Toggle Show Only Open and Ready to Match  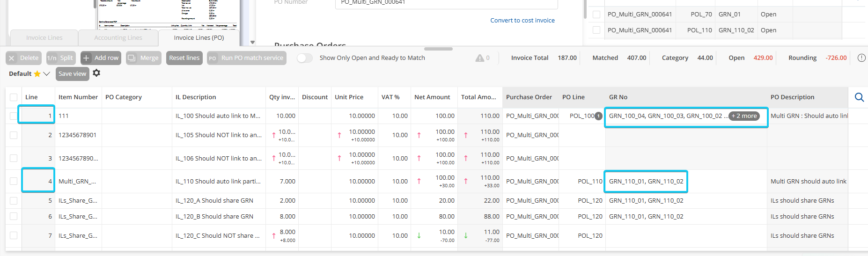(304, 58)
